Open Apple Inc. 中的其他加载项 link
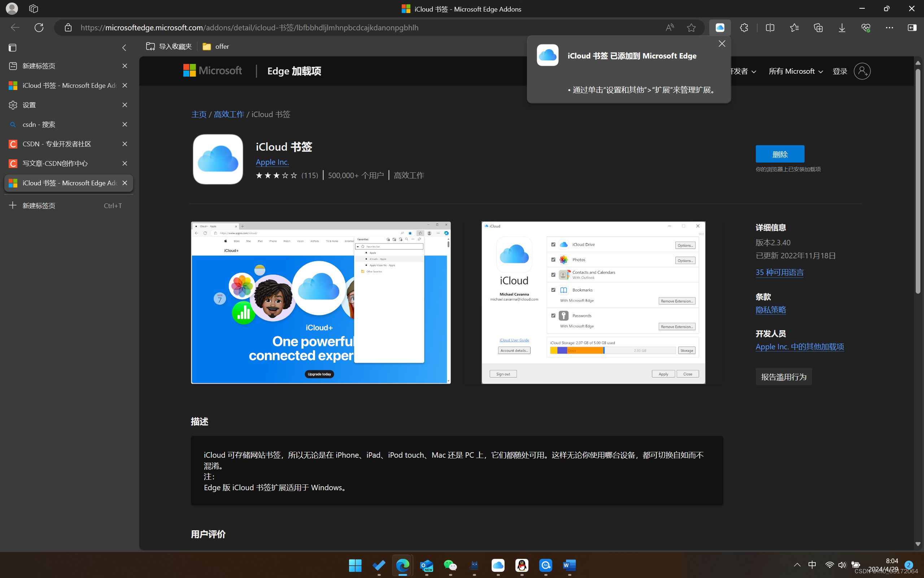 799,347
